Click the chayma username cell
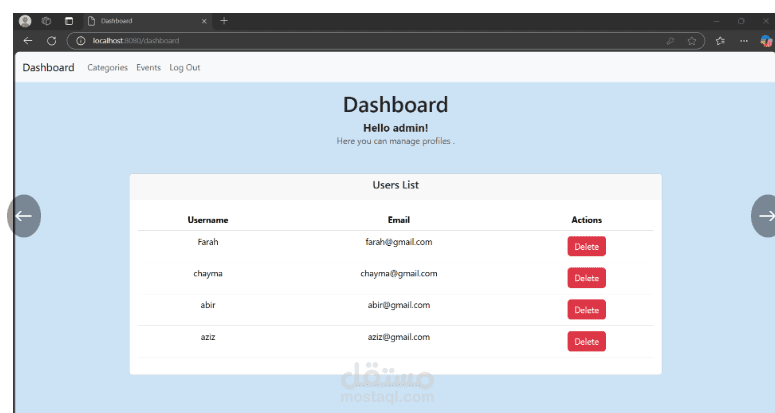 [x=208, y=274]
